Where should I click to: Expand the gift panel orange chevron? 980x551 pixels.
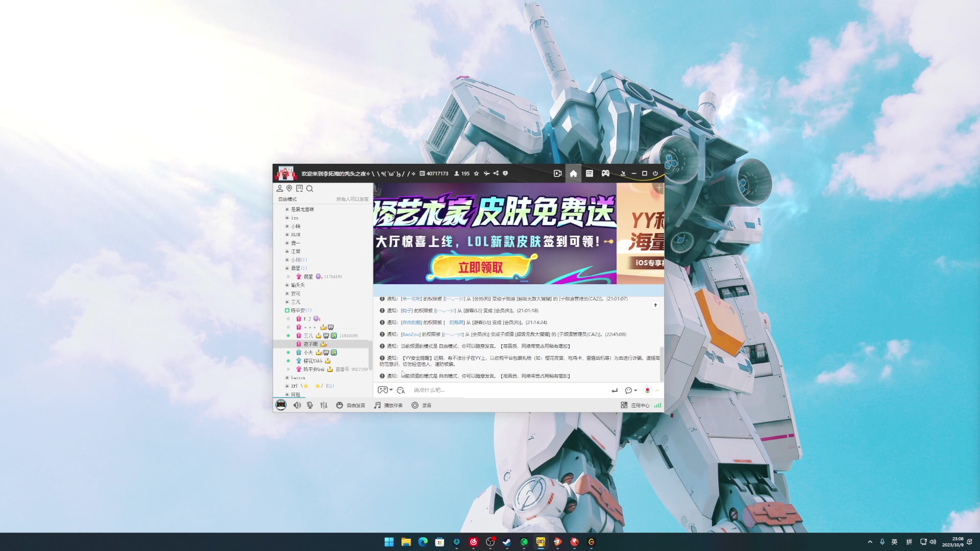click(x=657, y=390)
